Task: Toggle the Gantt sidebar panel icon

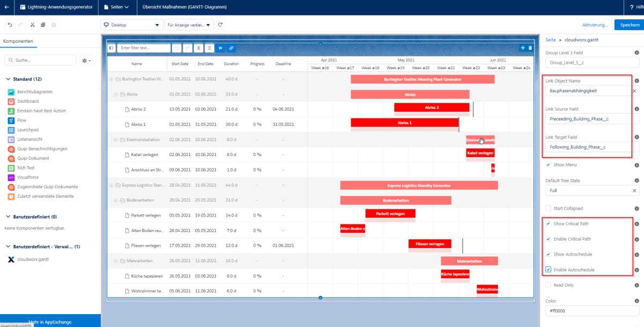Action: (x=111, y=48)
